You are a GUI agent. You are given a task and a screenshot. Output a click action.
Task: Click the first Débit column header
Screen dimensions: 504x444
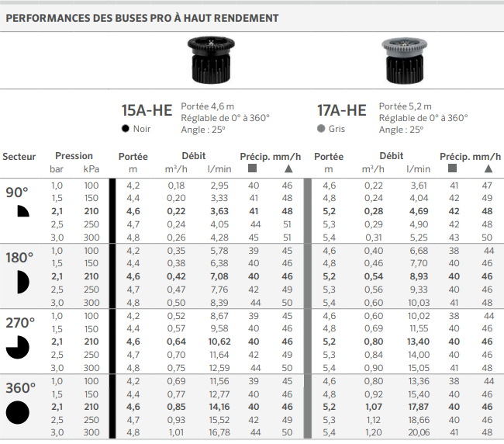point(194,156)
